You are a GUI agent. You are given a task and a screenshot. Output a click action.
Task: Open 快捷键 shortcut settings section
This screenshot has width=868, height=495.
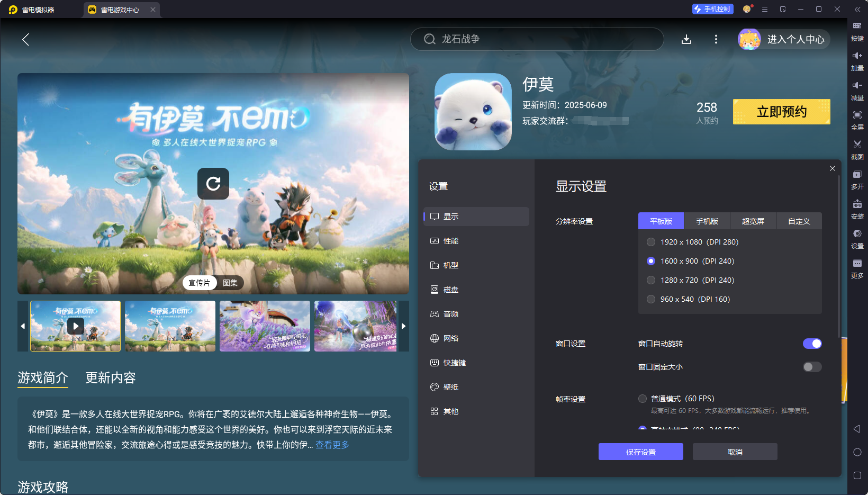(x=476, y=363)
